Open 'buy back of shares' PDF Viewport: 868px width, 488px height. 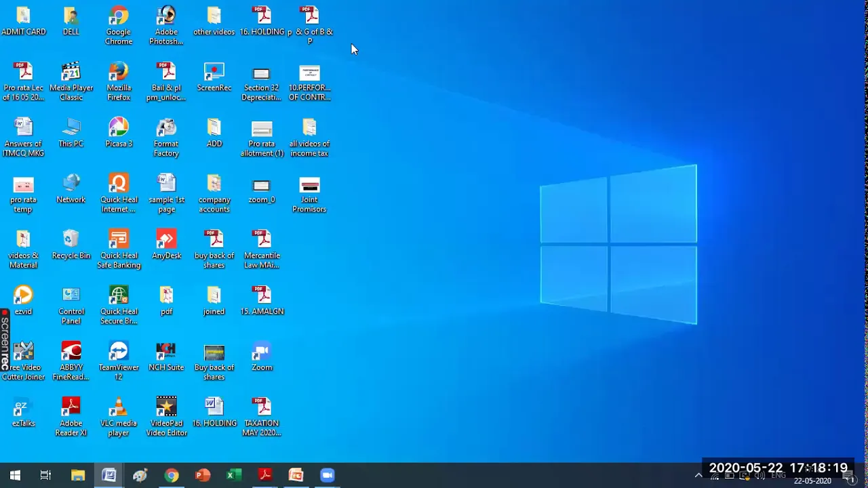pos(214,249)
